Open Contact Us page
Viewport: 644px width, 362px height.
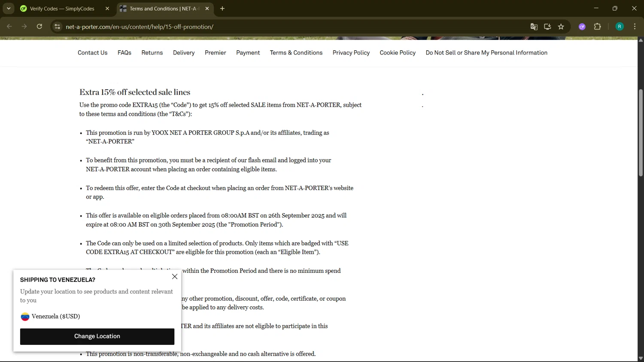pyautogui.click(x=93, y=53)
